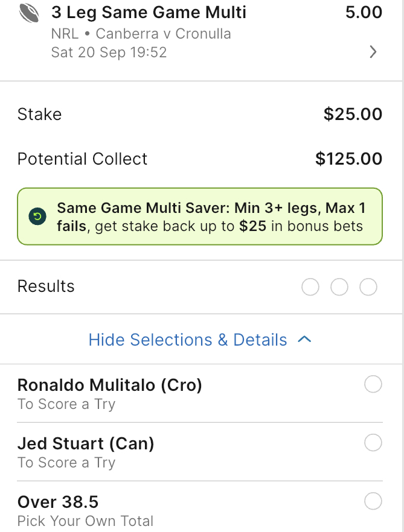Image resolution: width=404 pixels, height=532 pixels.
Task: Select Over 38.5 leg result indicator
Action: click(x=373, y=501)
